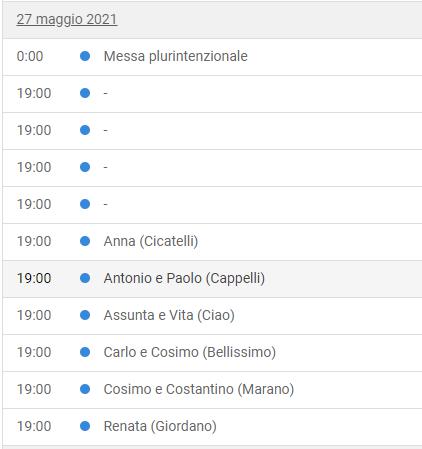This screenshot has height=449, width=422.
Task: Click the blue dot next to Assunta e Vita (Ciao)
Action: click(x=85, y=315)
